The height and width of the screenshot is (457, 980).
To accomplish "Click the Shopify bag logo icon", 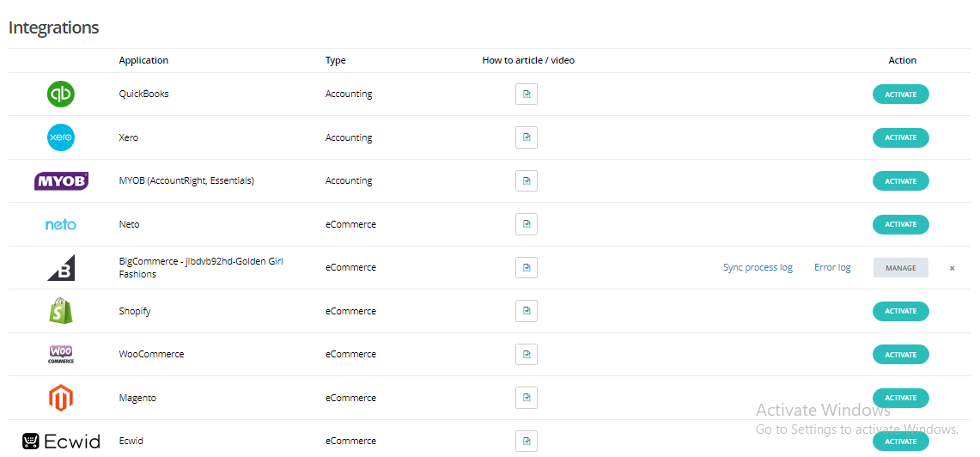I will tap(61, 311).
